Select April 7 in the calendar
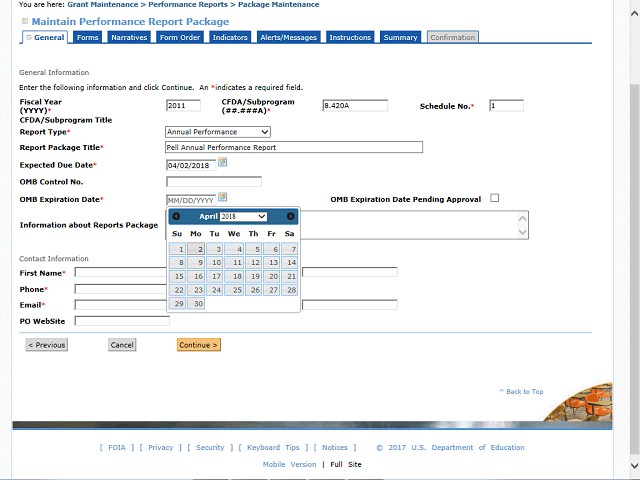Image resolution: width=640 pixels, height=480 pixels. pos(289,249)
